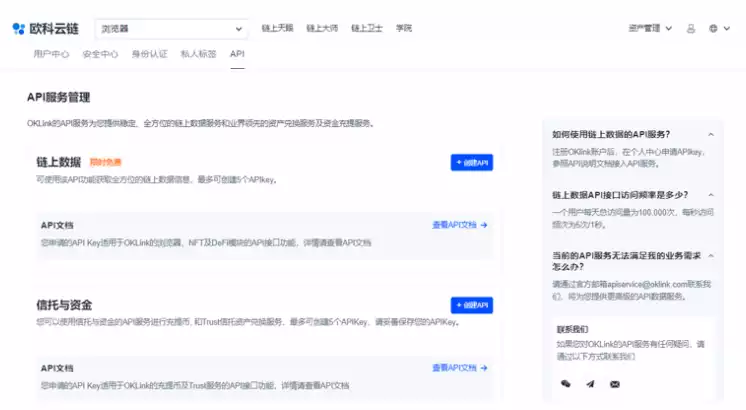Open the 身份认证 tab
Screen dimensions: 746x410
pos(149,53)
